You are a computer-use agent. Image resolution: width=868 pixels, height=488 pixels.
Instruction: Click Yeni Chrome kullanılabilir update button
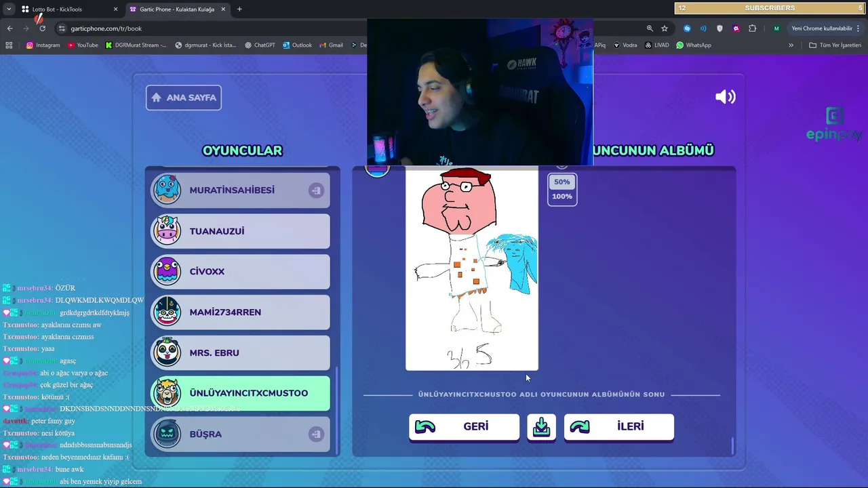tap(825, 28)
